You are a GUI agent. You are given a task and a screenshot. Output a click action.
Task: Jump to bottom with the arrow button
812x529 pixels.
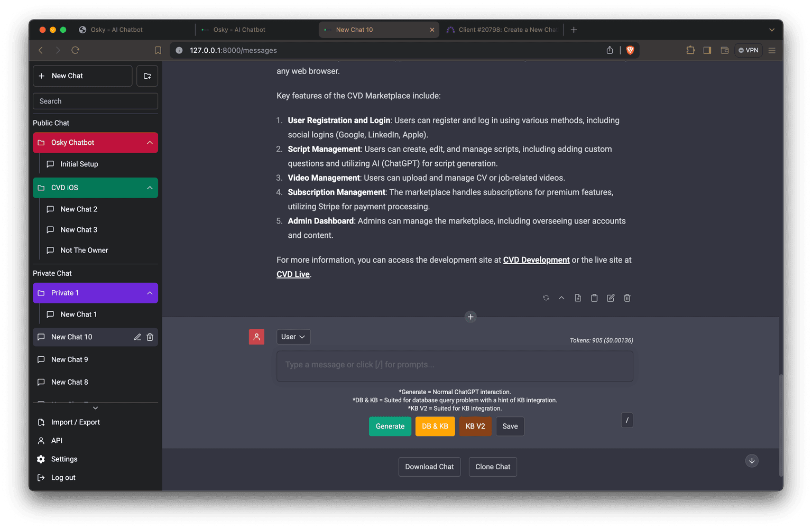coord(752,460)
